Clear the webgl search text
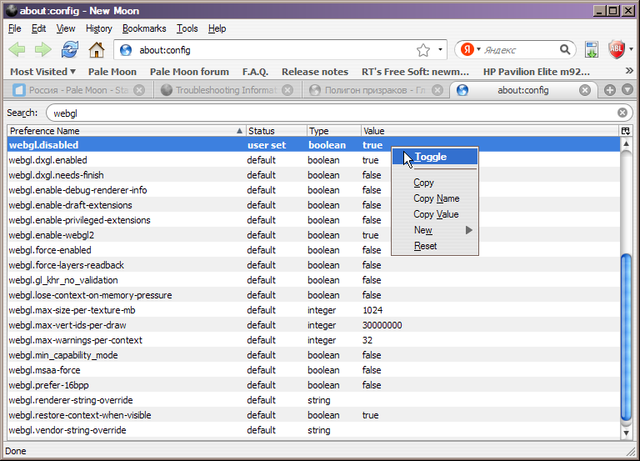 pos(622,113)
